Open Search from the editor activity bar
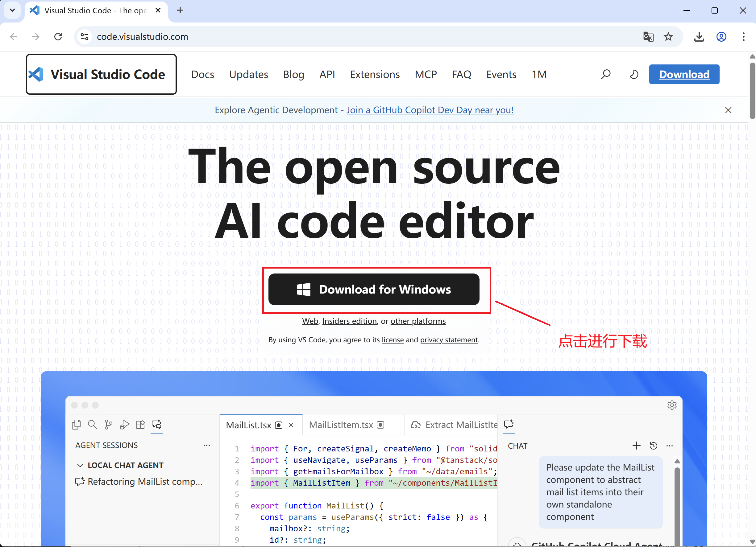The height and width of the screenshot is (547, 756). click(92, 425)
